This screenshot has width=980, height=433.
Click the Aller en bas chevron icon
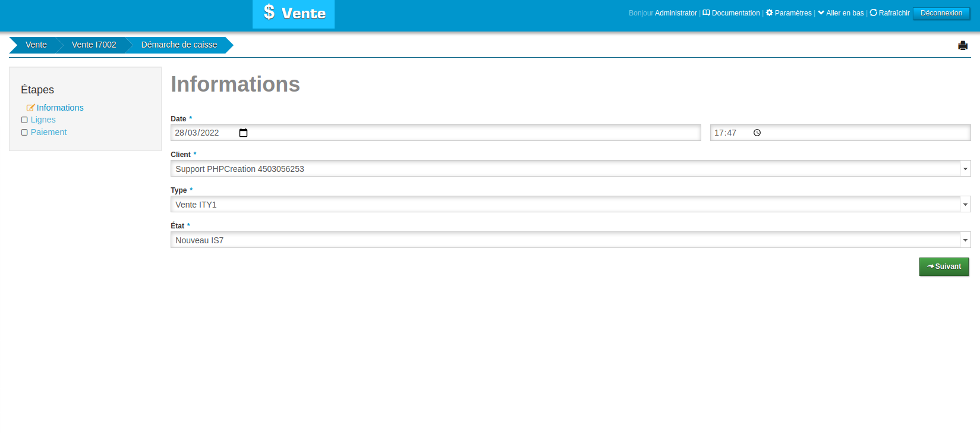click(821, 12)
